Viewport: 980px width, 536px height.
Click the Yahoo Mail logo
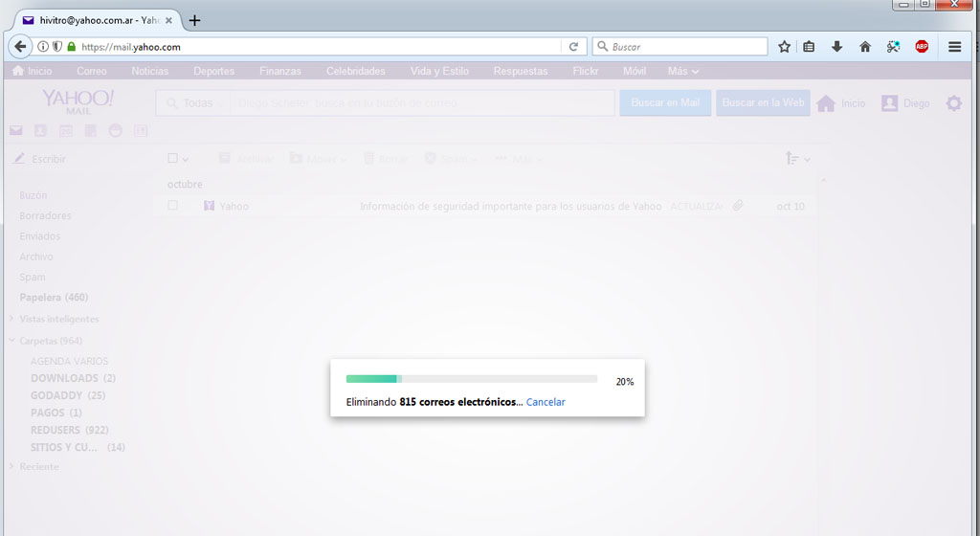78,101
